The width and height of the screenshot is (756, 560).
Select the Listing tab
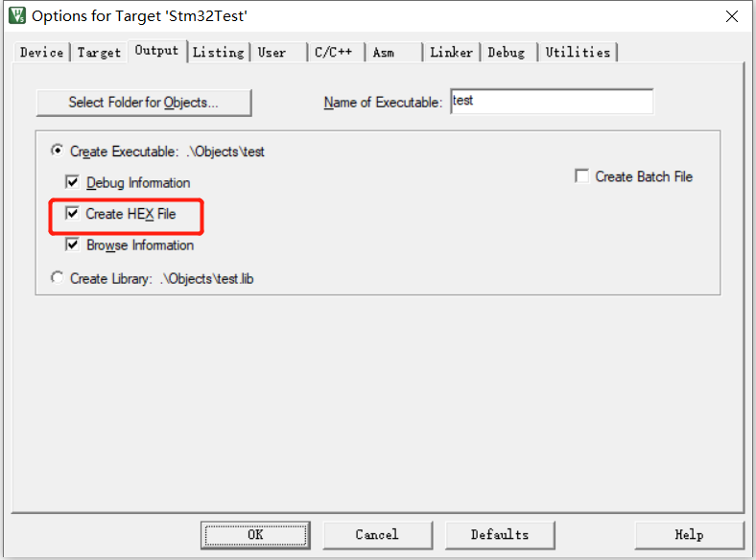[219, 52]
